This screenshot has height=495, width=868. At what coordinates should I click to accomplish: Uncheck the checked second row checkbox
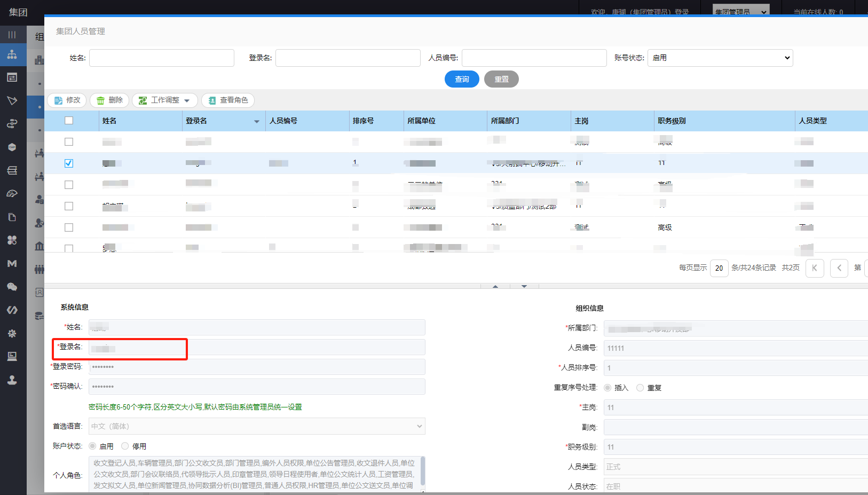coord(69,163)
